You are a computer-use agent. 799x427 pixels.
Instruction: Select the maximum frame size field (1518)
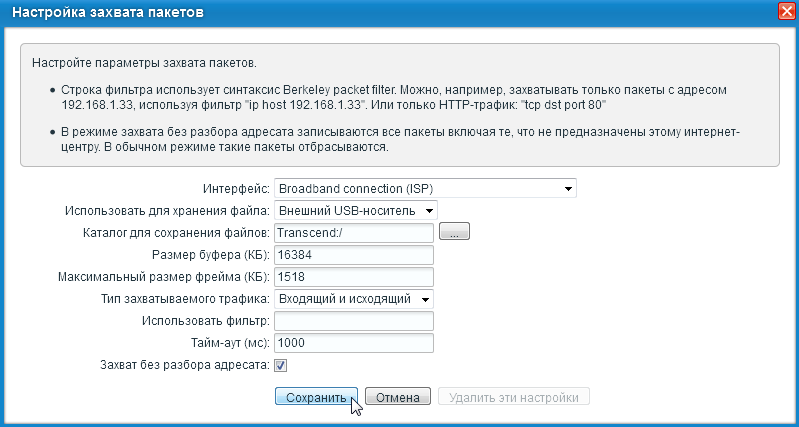pos(353,276)
